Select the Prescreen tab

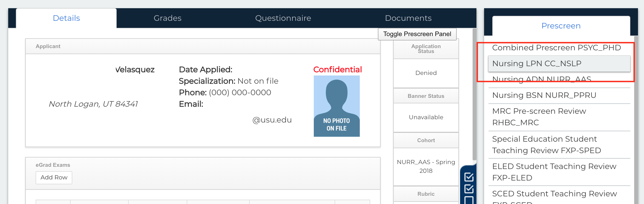(561, 26)
